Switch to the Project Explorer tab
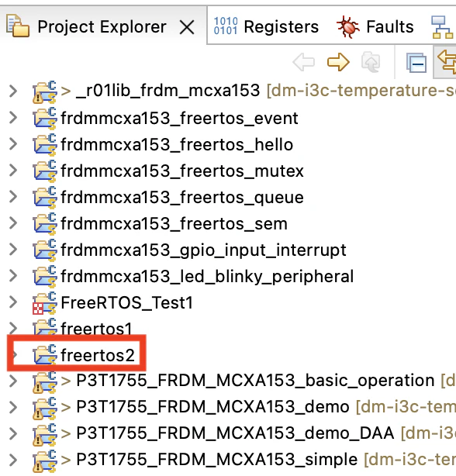This screenshot has width=456, height=476. pyautogui.click(x=102, y=26)
